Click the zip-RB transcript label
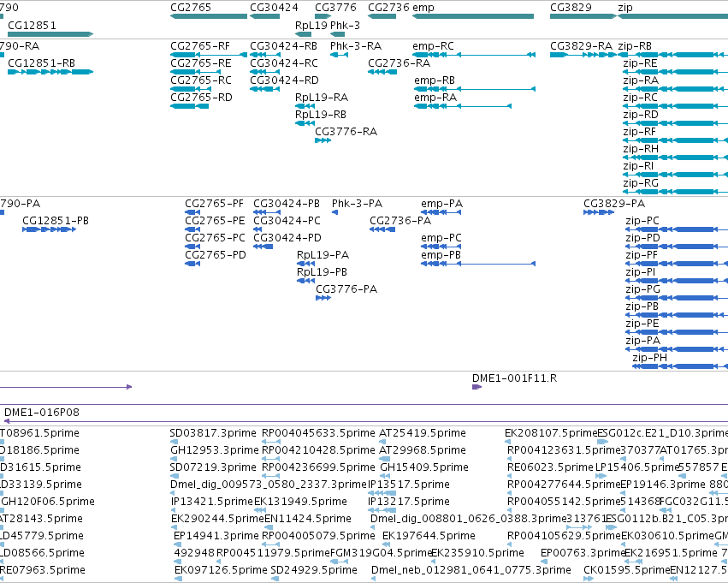The image size is (728, 583). tap(635, 46)
